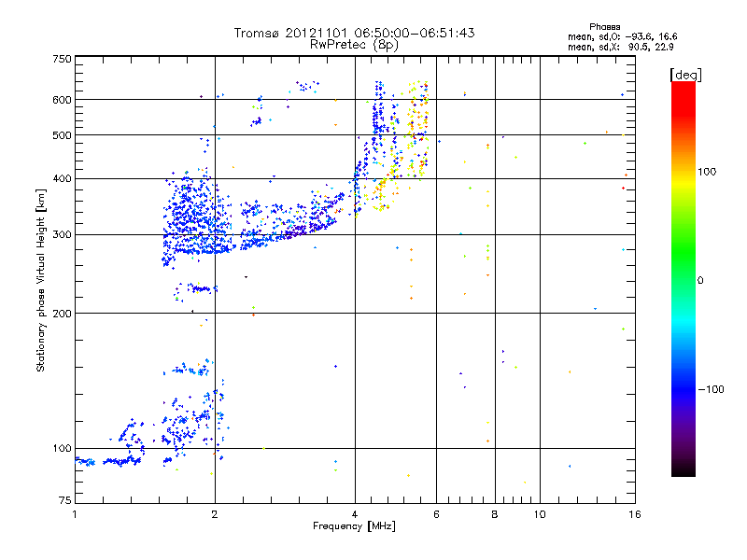Click the y-axis label '750'
The image size is (747, 560).
click(x=62, y=59)
